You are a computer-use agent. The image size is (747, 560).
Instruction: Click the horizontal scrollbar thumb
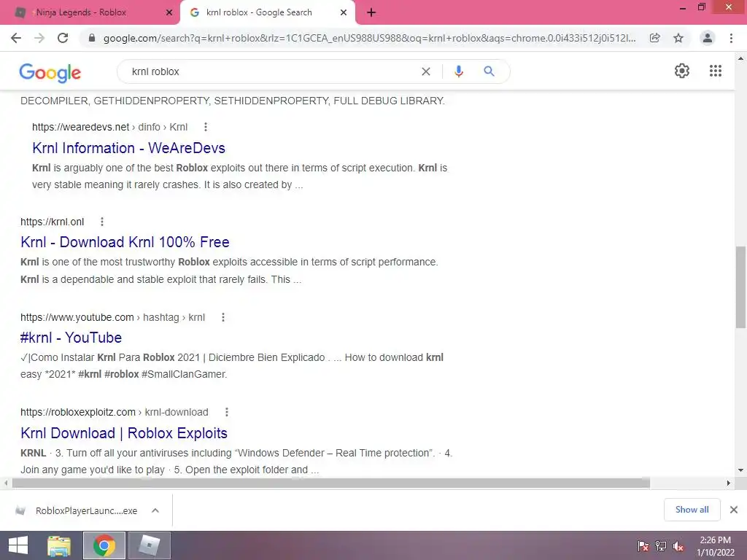point(331,483)
